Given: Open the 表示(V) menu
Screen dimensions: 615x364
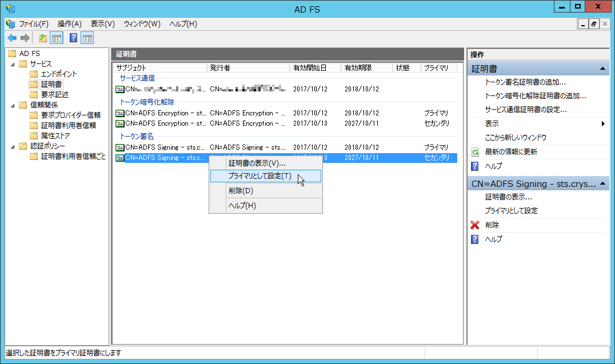Looking at the screenshot, I should coord(103,24).
